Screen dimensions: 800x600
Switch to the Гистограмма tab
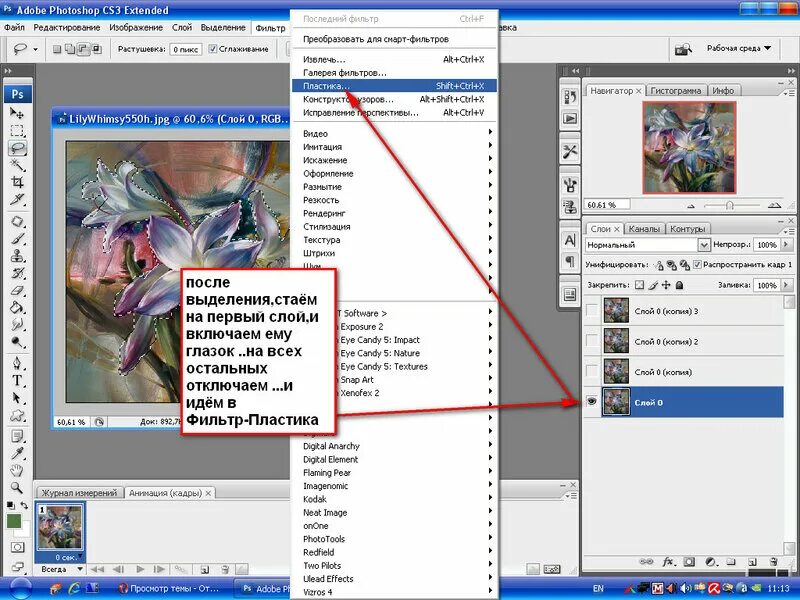(676, 91)
